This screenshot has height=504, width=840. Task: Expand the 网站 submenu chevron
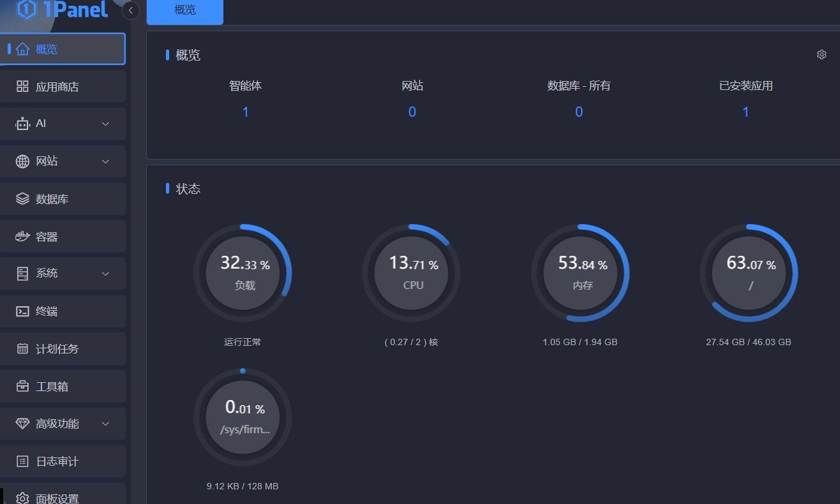tap(106, 161)
